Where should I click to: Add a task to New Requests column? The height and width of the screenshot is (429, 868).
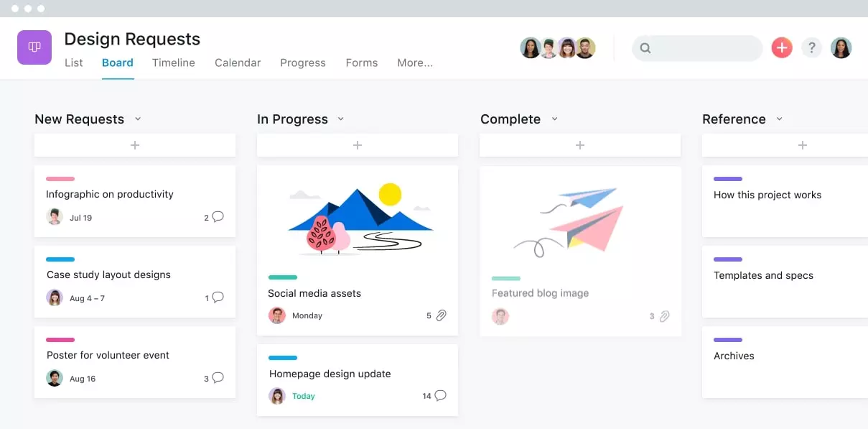[135, 145]
